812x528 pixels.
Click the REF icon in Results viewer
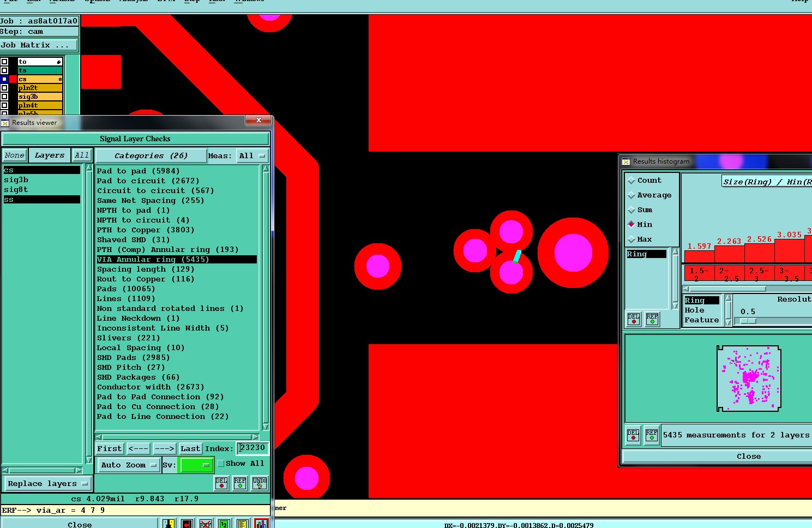[240, 483]
